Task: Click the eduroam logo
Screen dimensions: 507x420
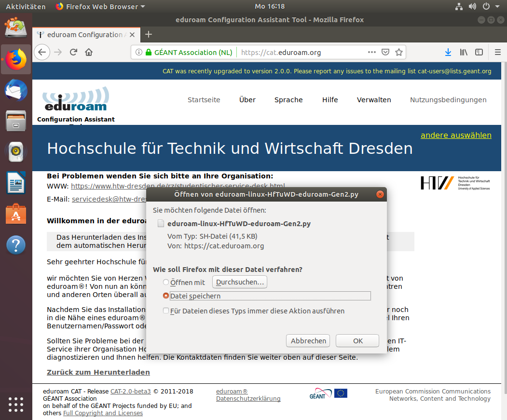Action: [x=76, y=99]
